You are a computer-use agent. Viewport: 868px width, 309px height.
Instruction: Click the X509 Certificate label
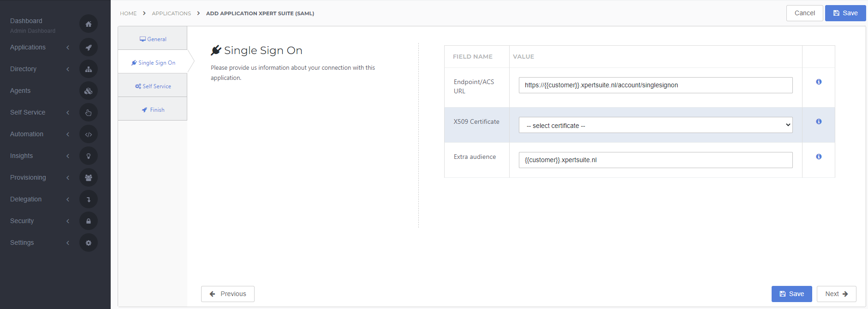point(476,121)
